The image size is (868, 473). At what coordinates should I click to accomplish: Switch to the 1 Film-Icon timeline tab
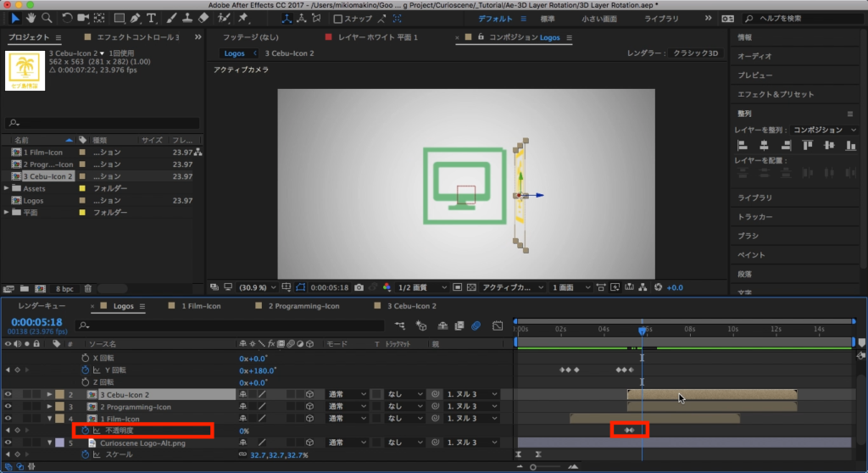point(202,305)
